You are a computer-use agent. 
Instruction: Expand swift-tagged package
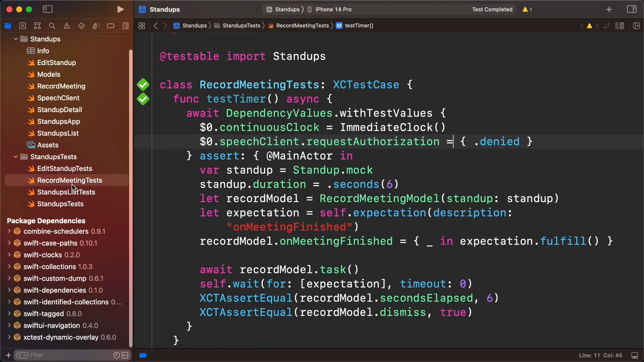[9, 313]
